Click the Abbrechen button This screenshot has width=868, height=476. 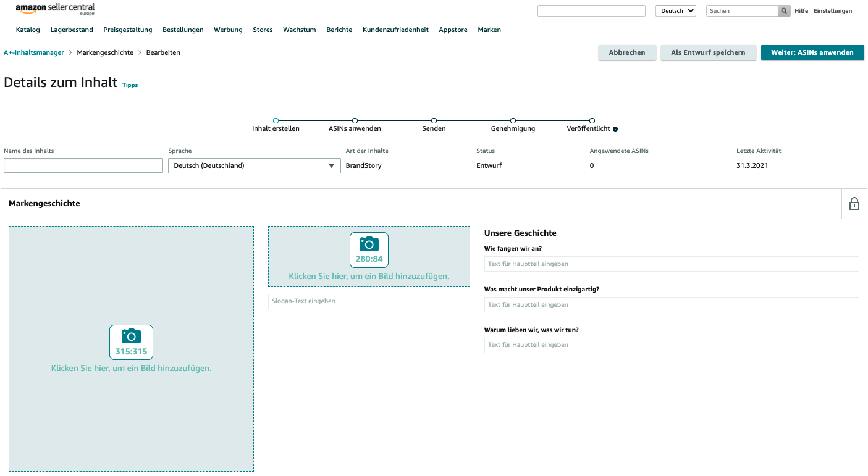(x=627, y=52)
